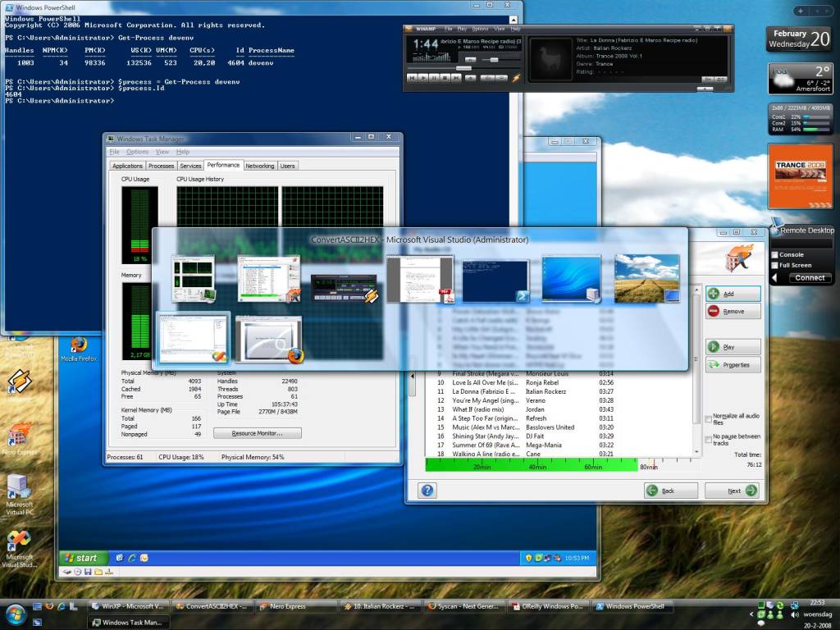Click the Nero help question mark icon
Viewport: 840px width, 630px height.
coord(427,491)
